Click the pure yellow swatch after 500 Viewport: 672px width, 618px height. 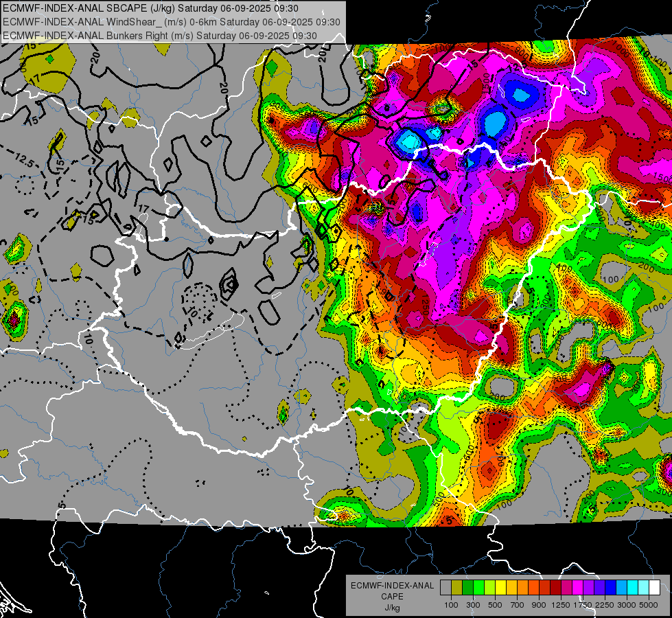501,588
